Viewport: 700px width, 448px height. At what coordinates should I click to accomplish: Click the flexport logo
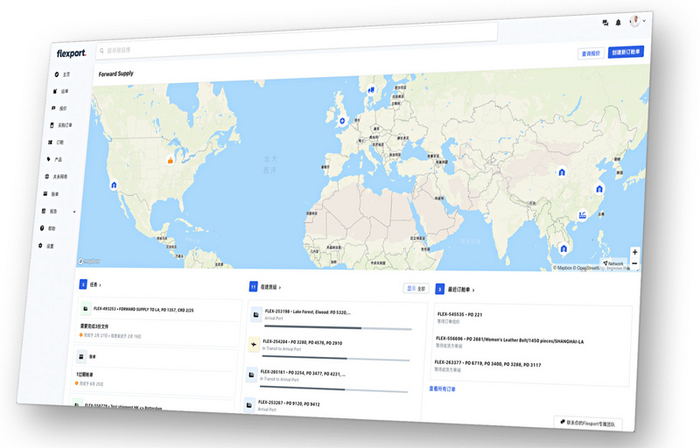(71, 53)
